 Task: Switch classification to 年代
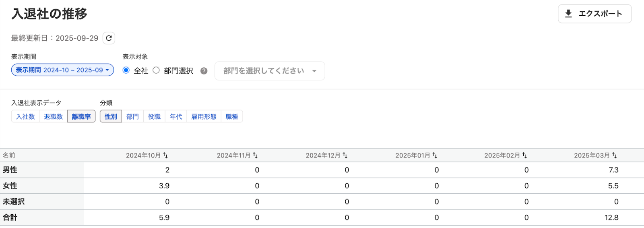point(176,116)
